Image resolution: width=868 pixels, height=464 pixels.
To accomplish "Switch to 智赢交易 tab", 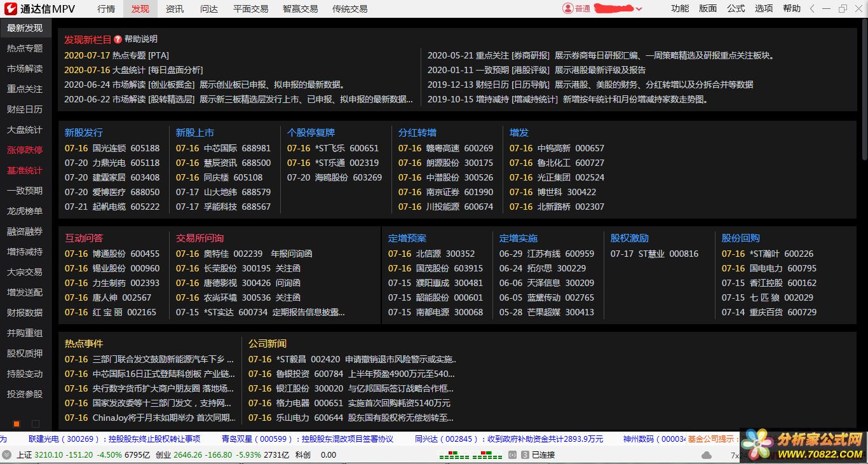I will (301, 9).
